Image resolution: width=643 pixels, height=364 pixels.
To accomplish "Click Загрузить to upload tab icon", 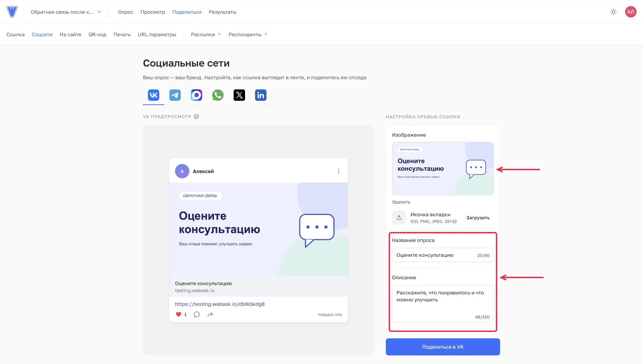I will pos(478,218).
